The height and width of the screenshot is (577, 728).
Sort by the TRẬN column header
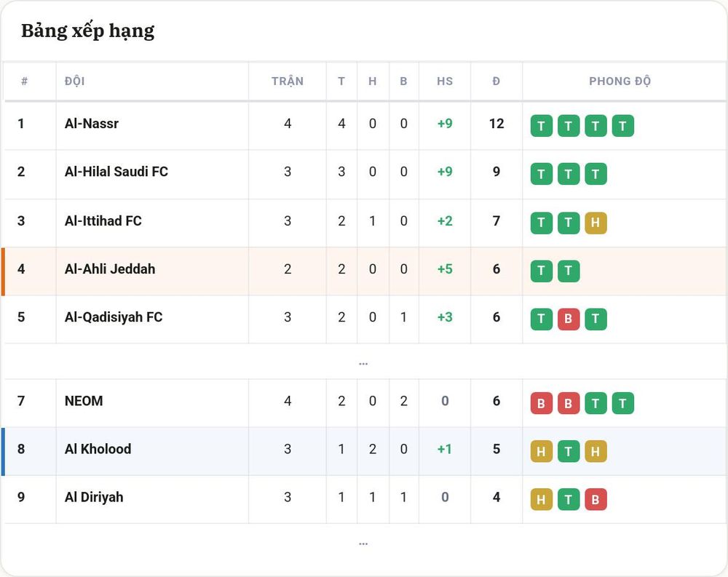click(288, 81)
